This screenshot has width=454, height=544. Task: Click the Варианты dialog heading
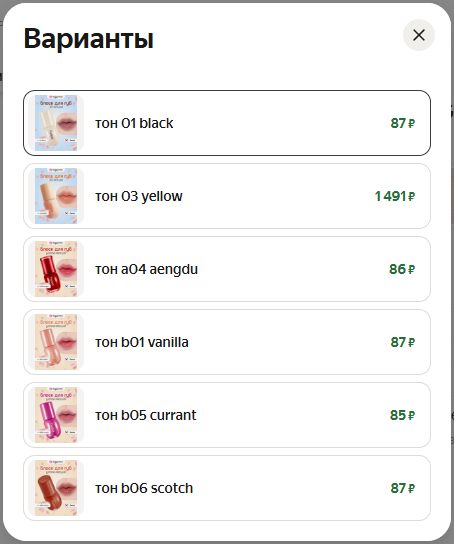point(88,39)
